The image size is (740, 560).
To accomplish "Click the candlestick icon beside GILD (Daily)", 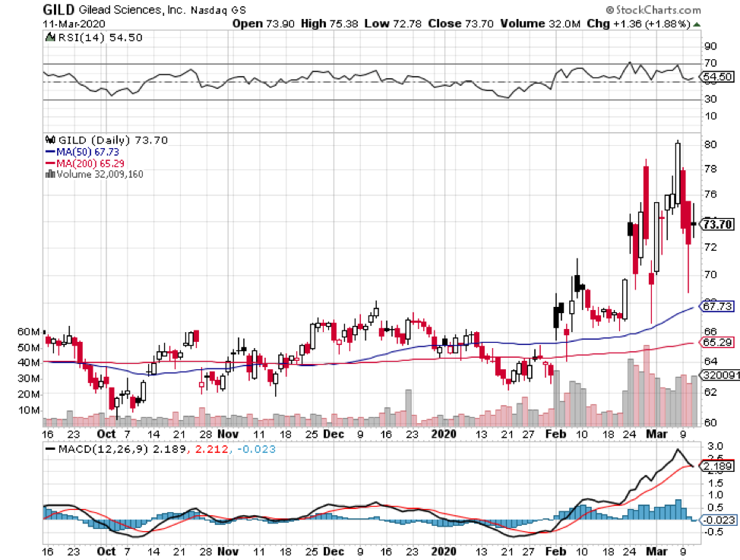I will tap(51, 140).
